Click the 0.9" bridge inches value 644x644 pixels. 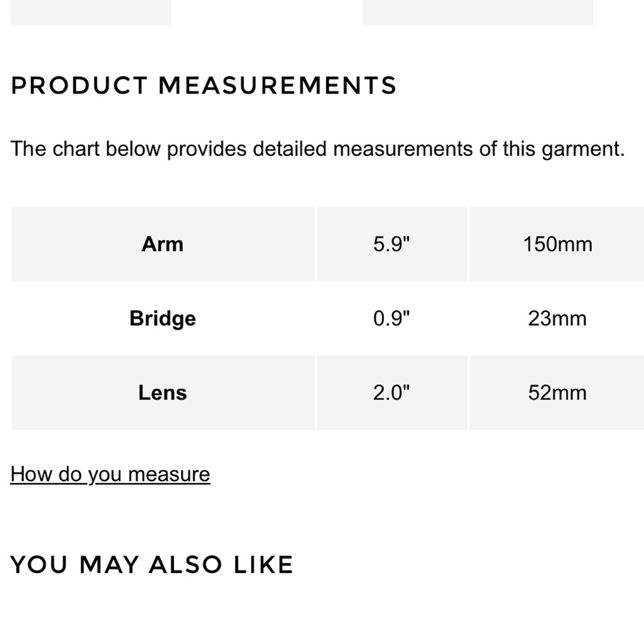[392, 318]
